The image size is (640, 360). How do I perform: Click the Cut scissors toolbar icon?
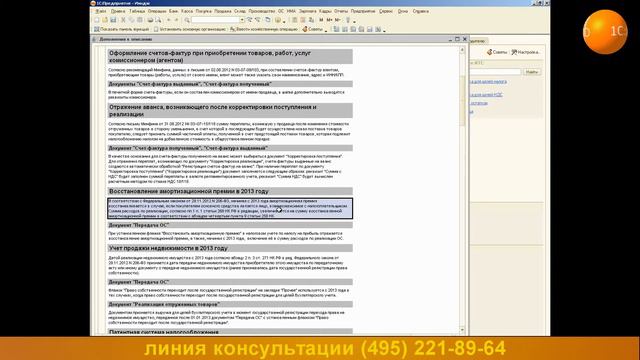click(x=123, y=20)
